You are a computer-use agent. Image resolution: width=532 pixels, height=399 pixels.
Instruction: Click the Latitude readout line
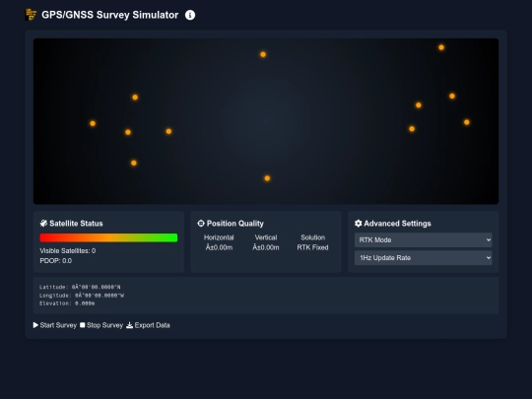[x=80, y=287]
